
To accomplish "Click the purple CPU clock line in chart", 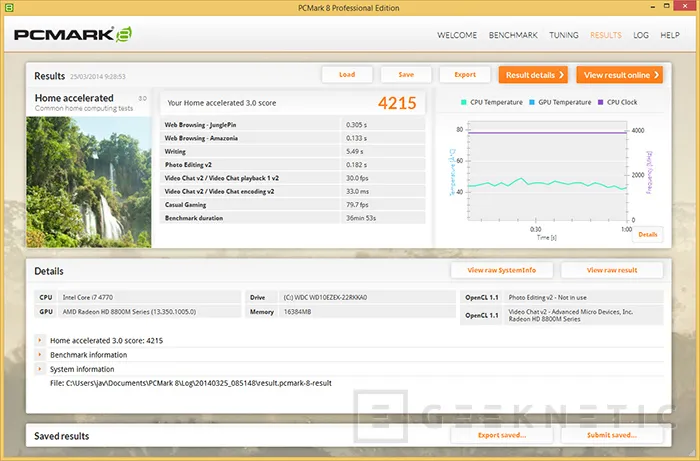I will coord(547,133).
